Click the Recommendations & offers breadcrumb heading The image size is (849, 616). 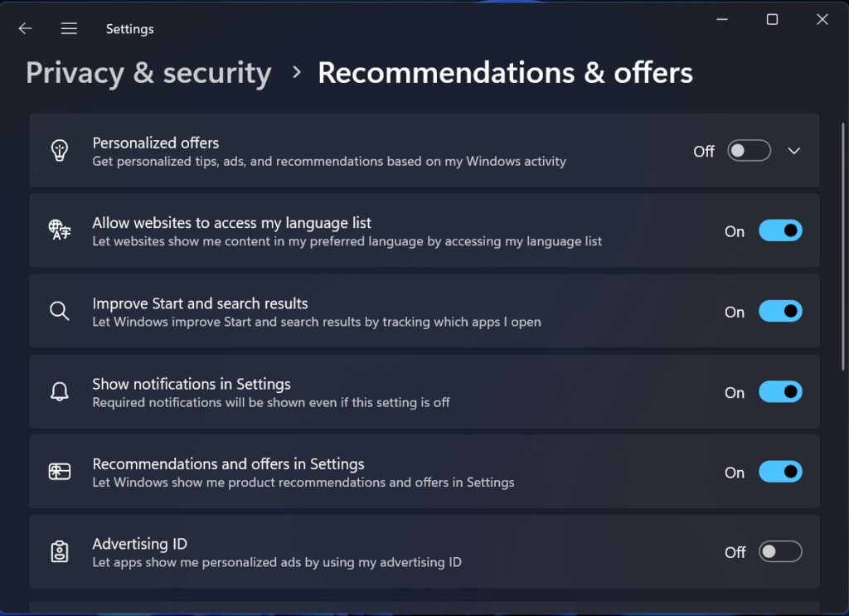tap(503, 73)
